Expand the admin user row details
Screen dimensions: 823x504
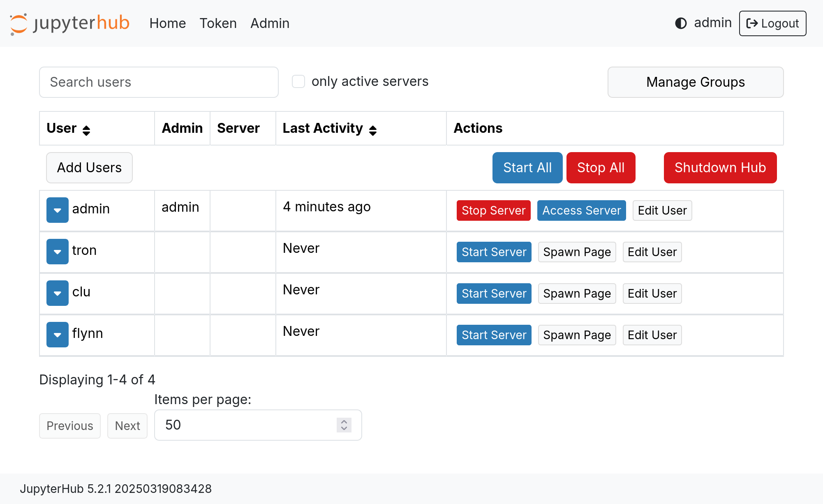[x=57, y=210]
